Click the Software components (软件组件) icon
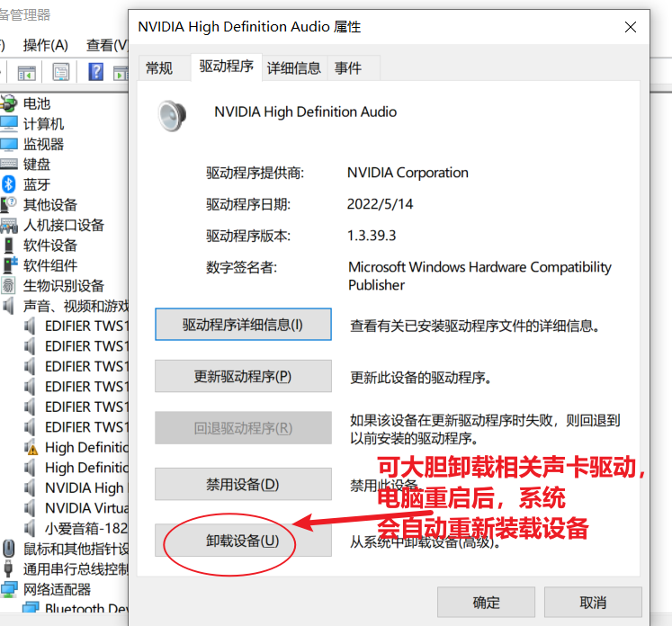 pyautogui.click(x=9, y=265)
